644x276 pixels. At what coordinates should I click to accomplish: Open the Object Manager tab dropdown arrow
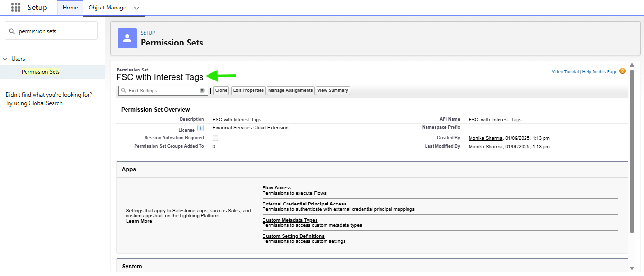[x=137, y=8]
